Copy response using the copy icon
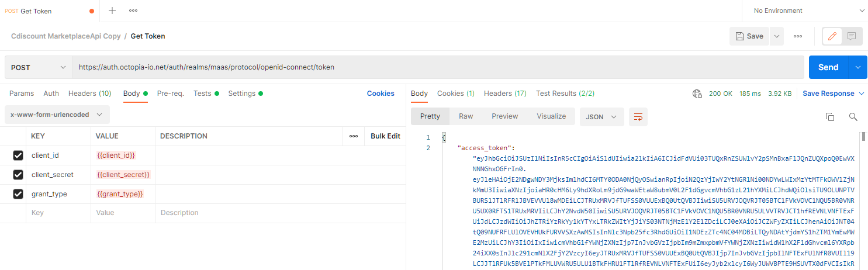Viewport: 868px width, 270px height. [x=829, y=117]
